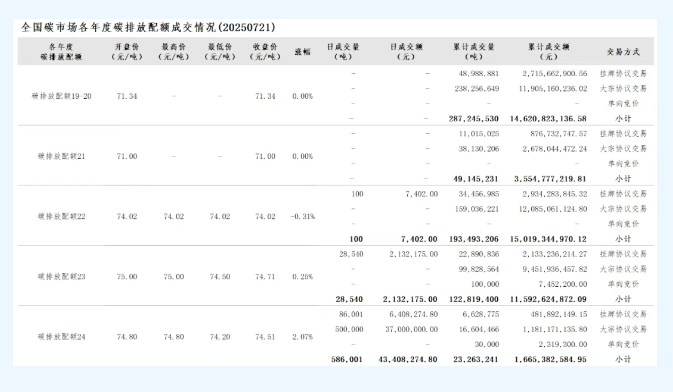Select the -0.31% change value
This screenshot has width=673, height=392.
tap(303, 217)
